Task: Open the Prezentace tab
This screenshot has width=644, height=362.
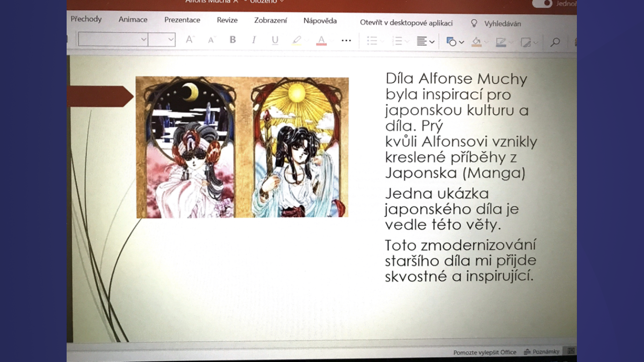Action: (182, 20)
